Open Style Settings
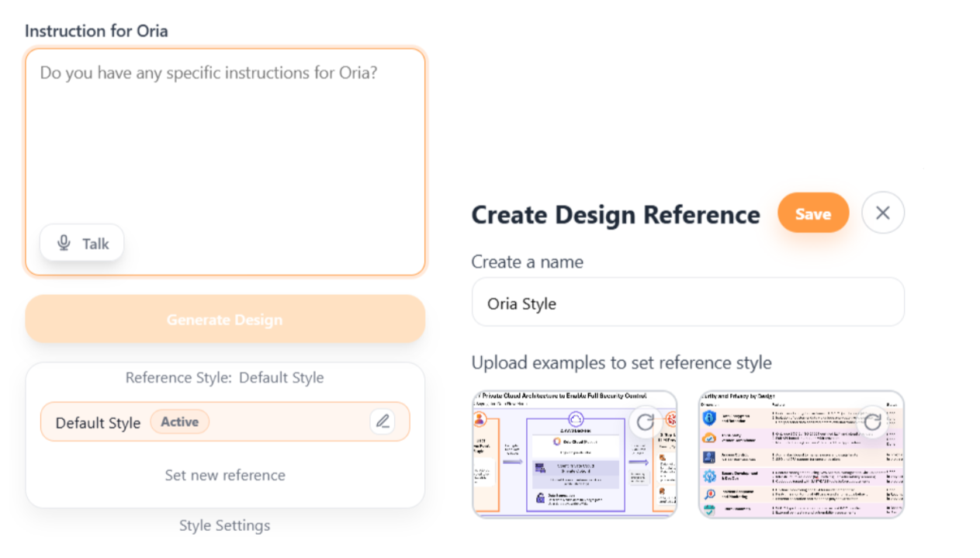This screenshot has height=558, width=980. (224, 525)
